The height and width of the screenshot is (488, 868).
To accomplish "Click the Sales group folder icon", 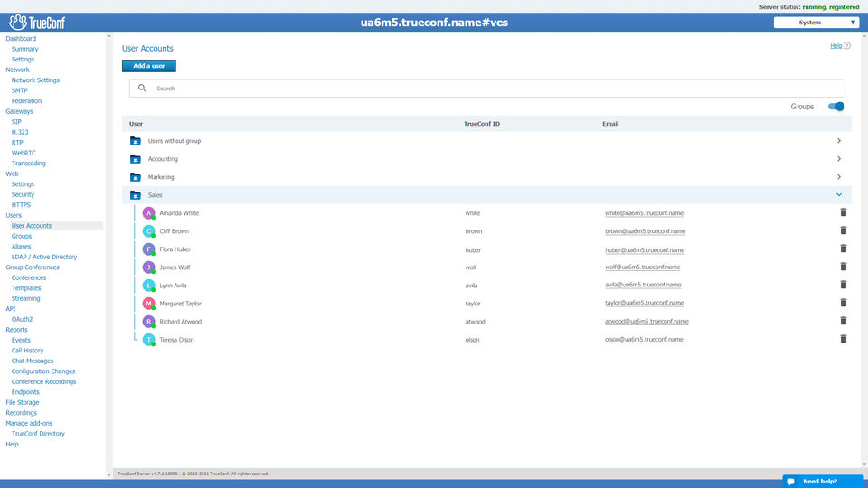I will [x=135, y=195].
